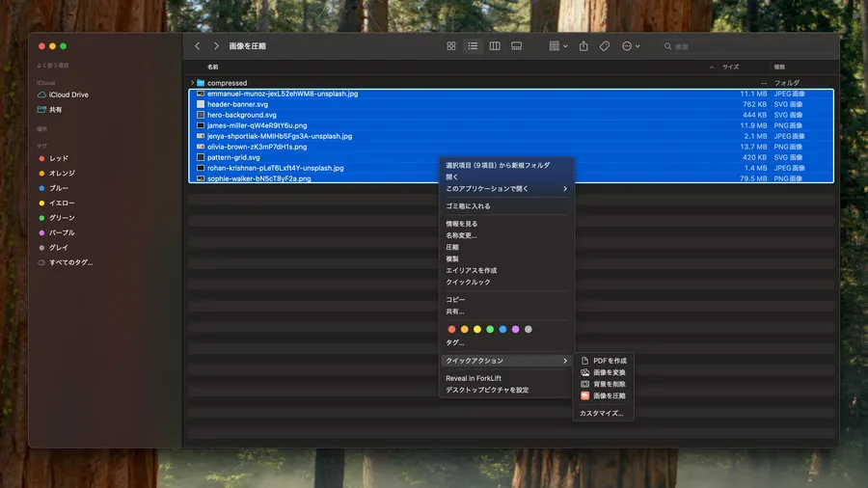Open iCloud Drive in the sidebar
868x488 pixels.
click(63, 95)
